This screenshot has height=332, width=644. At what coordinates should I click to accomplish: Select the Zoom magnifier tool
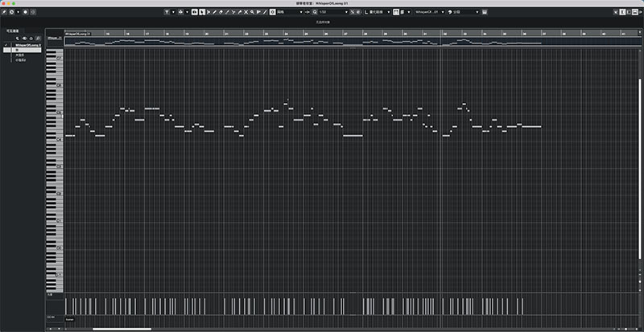click(x=252, y=12)
